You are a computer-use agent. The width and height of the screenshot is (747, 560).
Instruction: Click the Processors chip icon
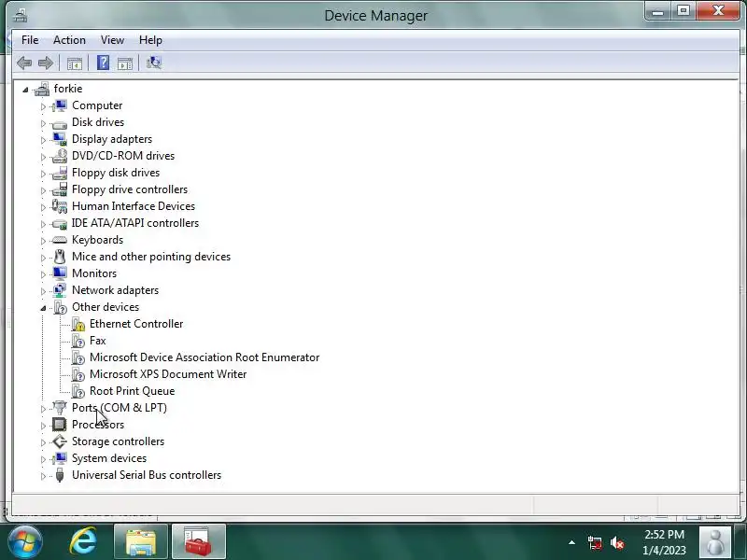(60, 425)
